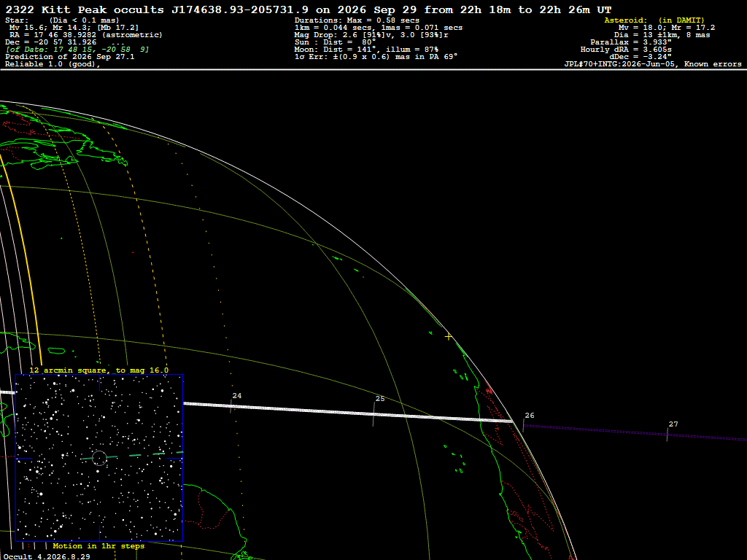Click the thick yellow line on the left
The image size is (747, 560).
pos(21,257)
